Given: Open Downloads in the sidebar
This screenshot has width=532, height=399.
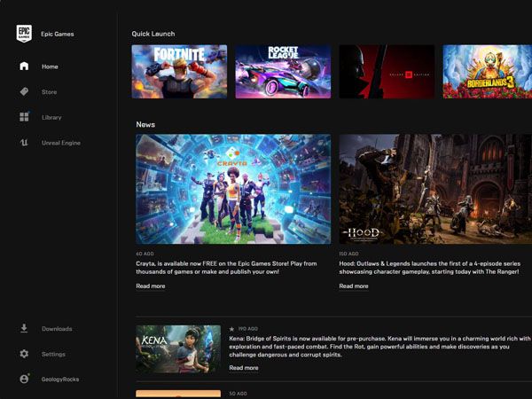Looking at the screenshot, I should (x=57, y=329).
